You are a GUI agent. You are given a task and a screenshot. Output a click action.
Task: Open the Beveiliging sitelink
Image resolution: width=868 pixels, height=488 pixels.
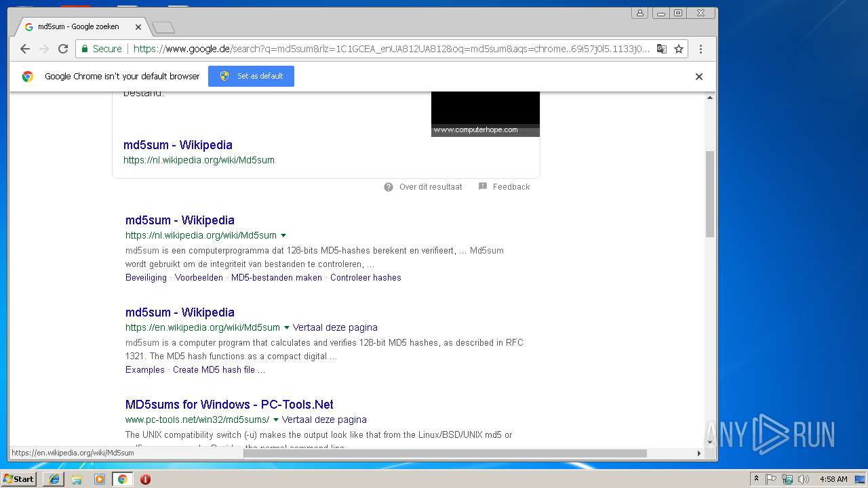coord(146,277)
